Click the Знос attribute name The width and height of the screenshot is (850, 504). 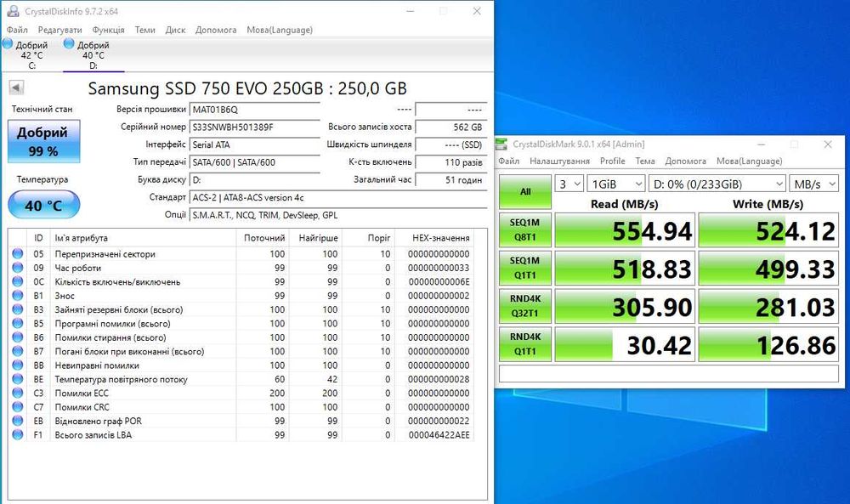(x=65, y=296)
